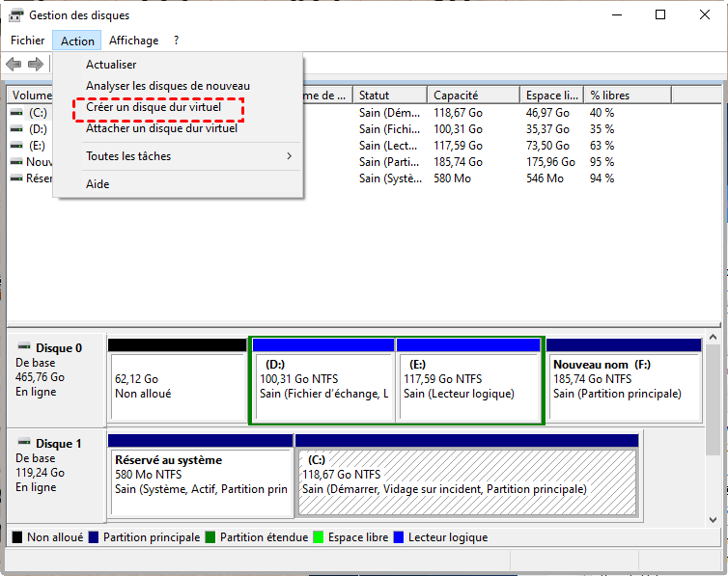Click the Gestion des disques title bar icon

(15, 15)
